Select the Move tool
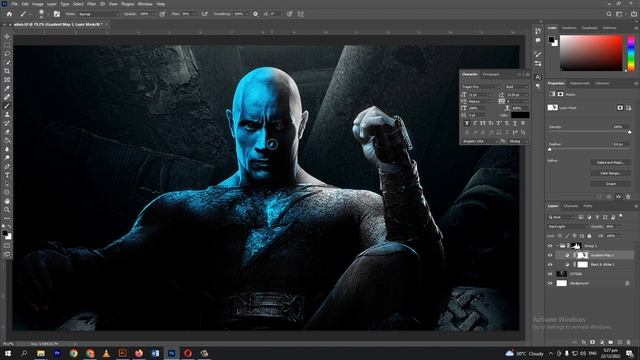 pos(7,36)
